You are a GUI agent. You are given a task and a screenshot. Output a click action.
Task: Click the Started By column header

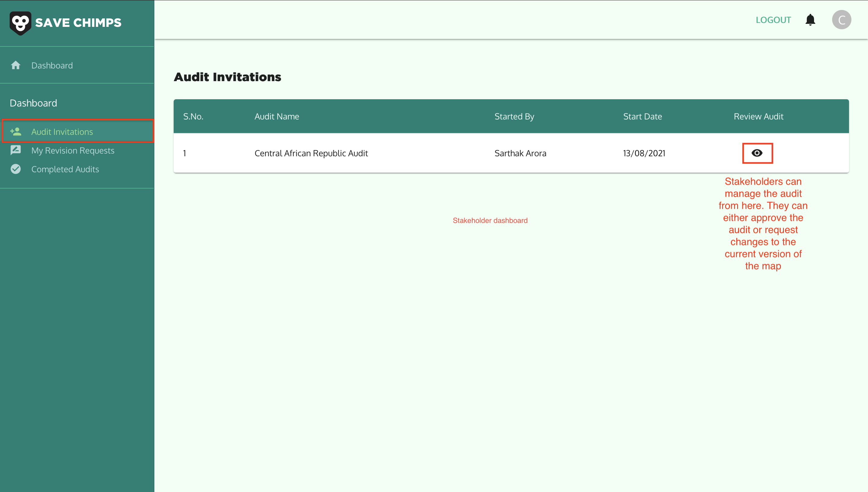514,116
